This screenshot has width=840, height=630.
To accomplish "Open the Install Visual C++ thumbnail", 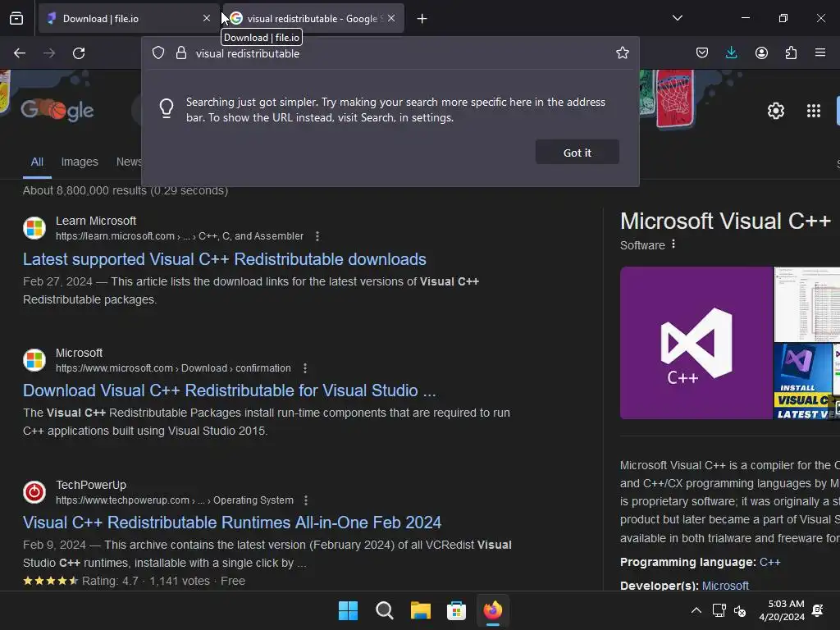I will point(802,381).
